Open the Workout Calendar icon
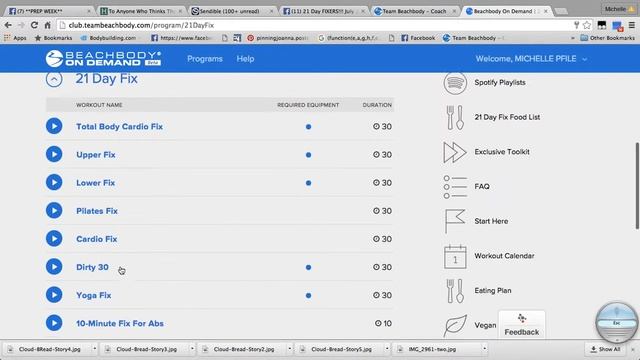640x360 pixels. [455, 256]
